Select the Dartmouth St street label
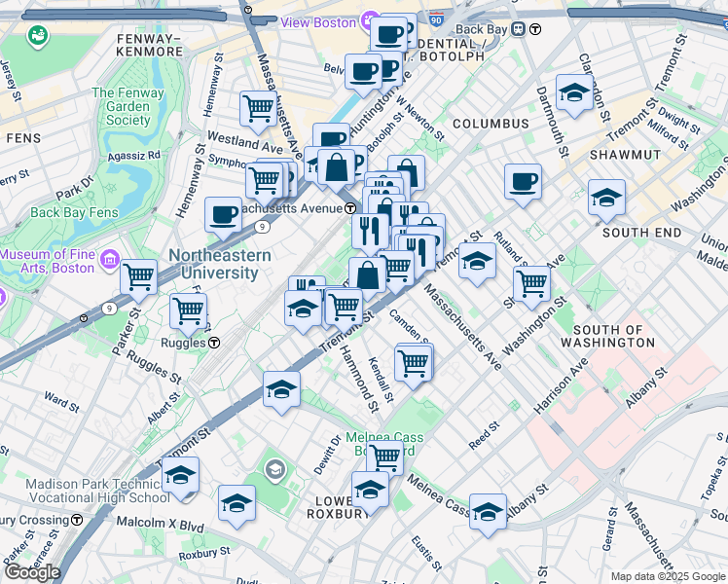 coord(552,122)
